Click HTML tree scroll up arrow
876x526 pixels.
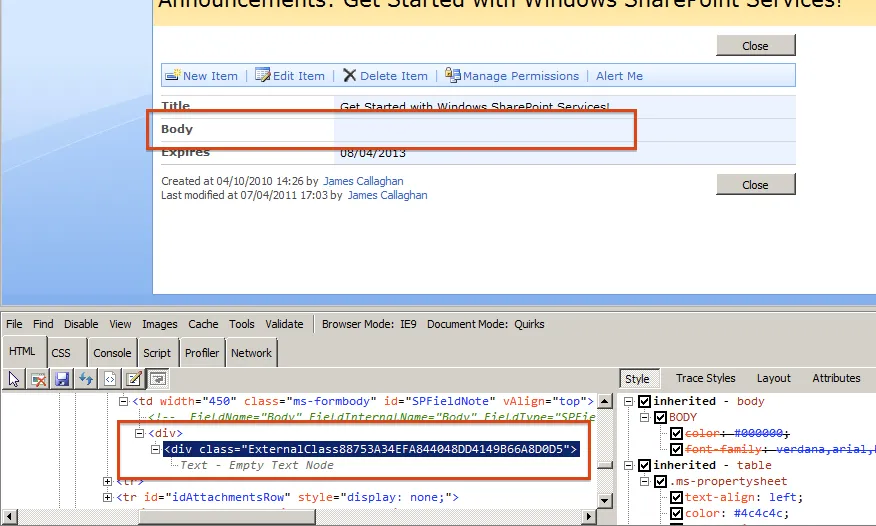click(605, 401)
